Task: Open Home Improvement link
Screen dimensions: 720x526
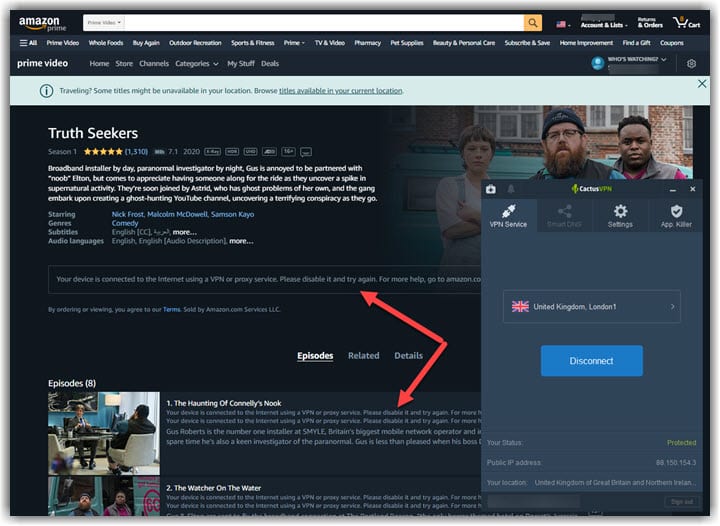Action: tap(586, 43)
